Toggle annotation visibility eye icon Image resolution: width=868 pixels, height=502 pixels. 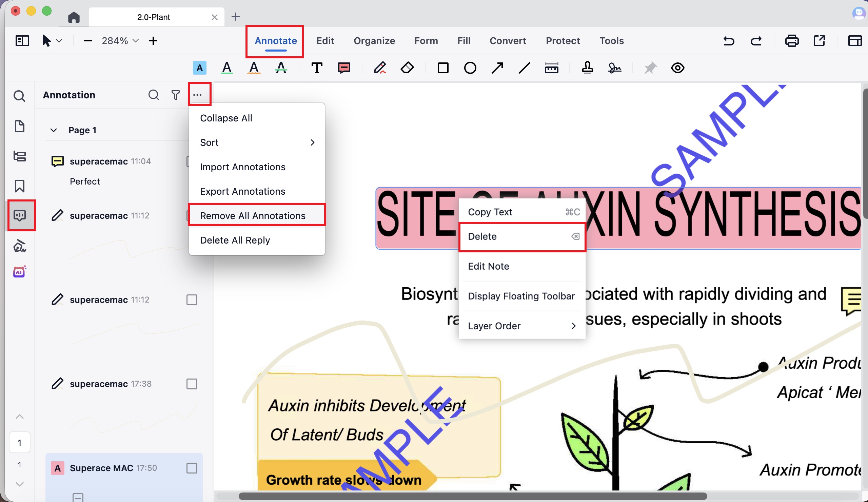pyautogui.click(x=677, y=68)
